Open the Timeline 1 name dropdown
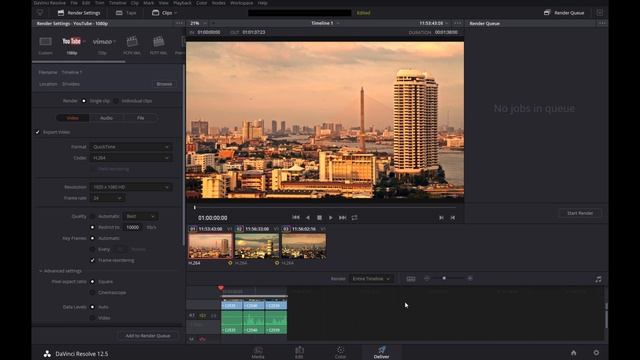 [325, 23]
